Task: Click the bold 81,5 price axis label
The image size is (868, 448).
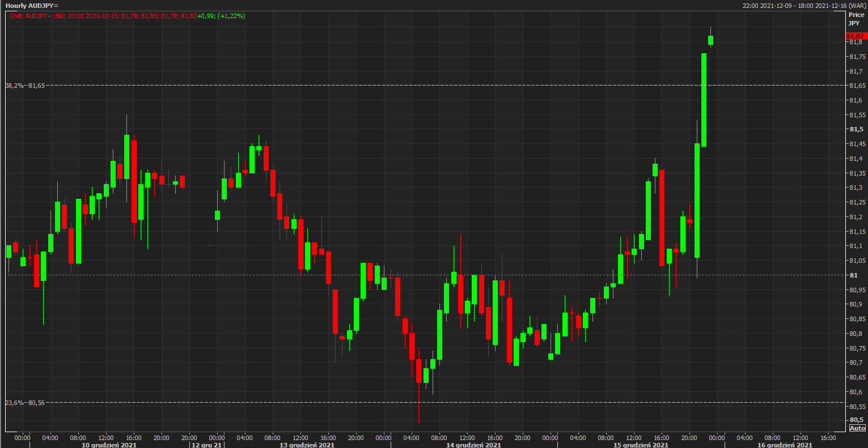Action: 856,129
